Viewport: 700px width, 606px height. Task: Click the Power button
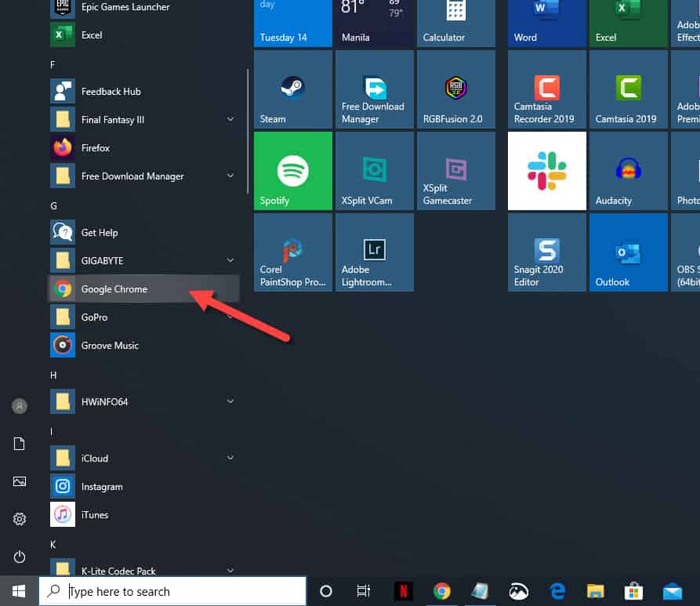point(19,557)
